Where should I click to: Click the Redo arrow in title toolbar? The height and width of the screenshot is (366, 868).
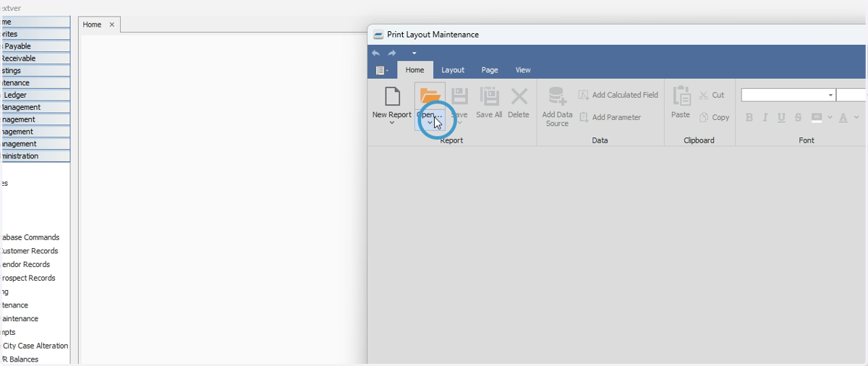click(392, 53)
